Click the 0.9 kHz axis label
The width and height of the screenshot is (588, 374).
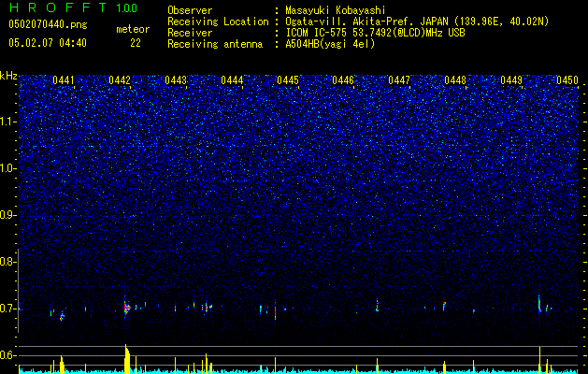8,215
